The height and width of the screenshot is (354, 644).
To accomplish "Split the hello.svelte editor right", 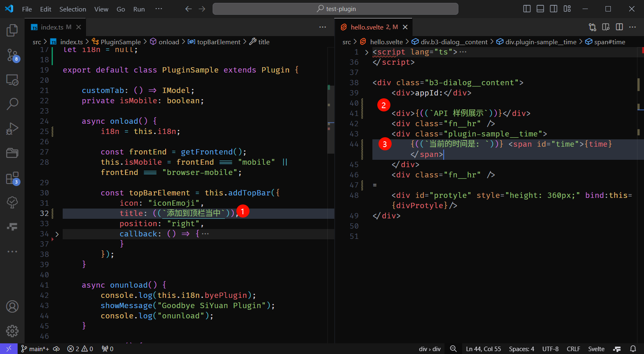I will point(619,27).
